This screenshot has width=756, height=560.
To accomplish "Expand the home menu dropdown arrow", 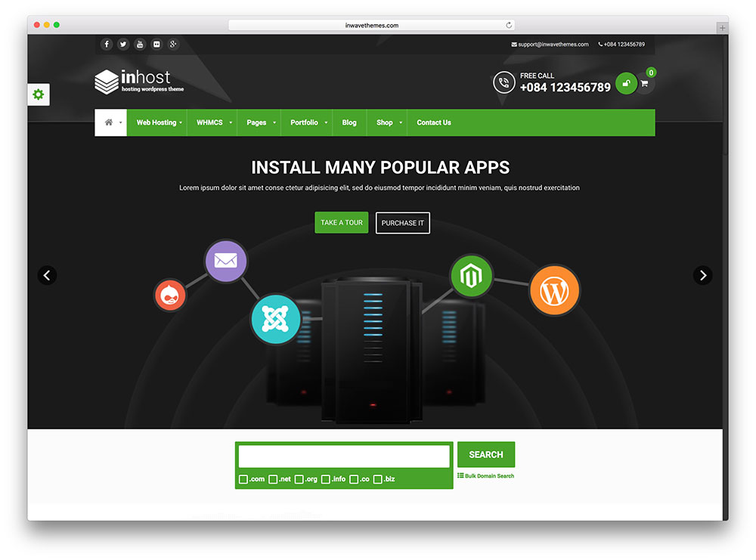I will 120,123.
